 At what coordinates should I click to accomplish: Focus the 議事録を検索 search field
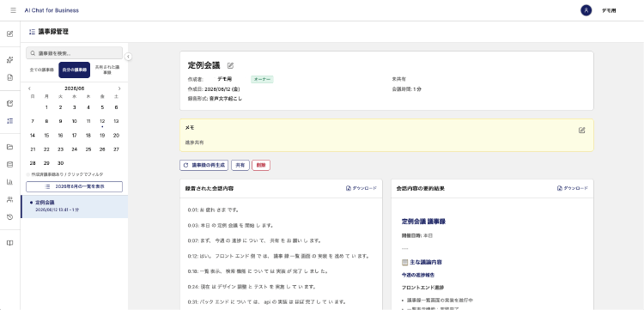click(75, 53)
